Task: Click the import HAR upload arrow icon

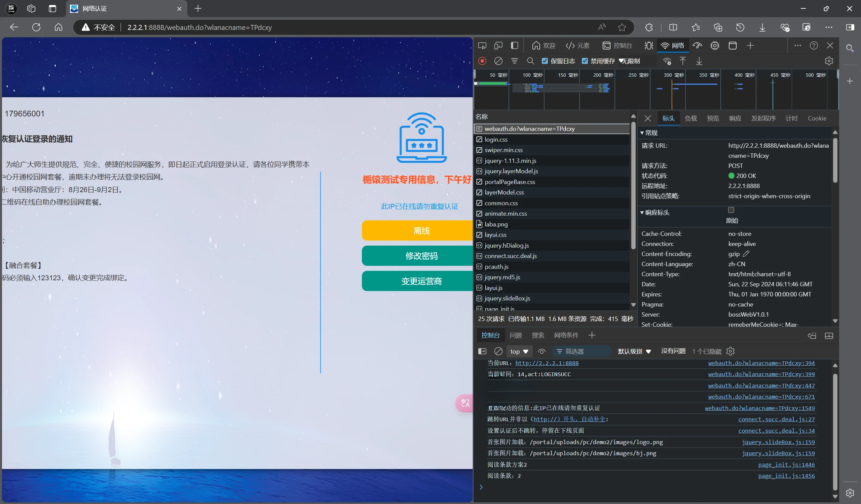Action: tap(682, 61)
